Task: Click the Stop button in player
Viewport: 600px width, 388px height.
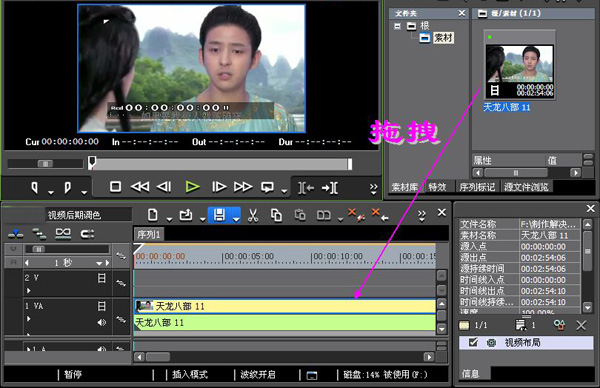Action: click(x=115, y=187)
